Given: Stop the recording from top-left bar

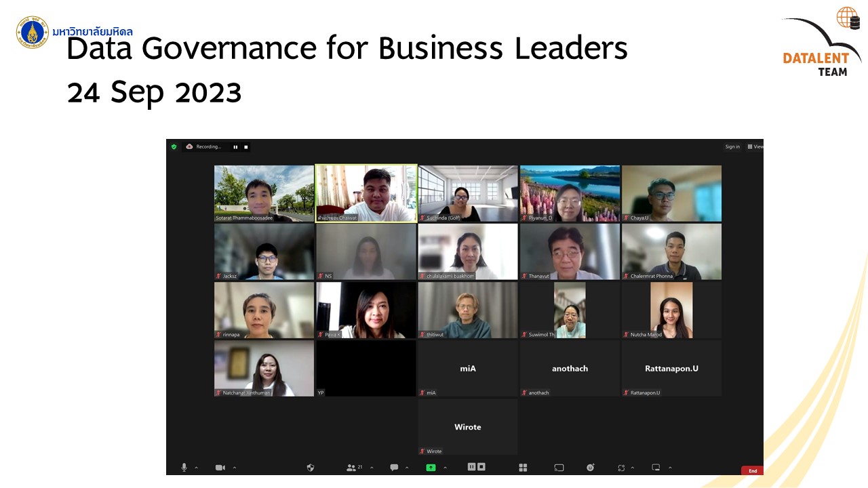Looking at the screenshot, I should click(245, 146).
